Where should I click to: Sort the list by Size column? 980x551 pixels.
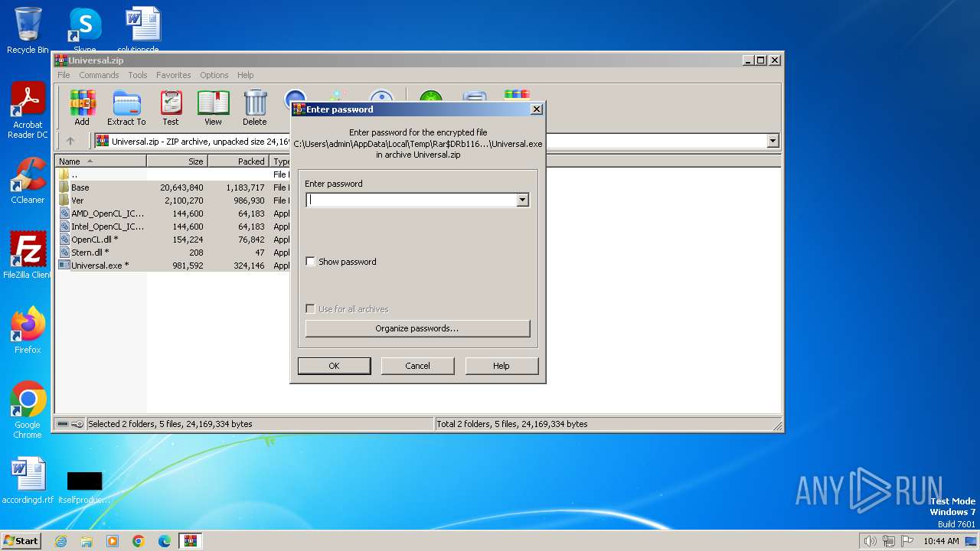click(x=177, y=161)
